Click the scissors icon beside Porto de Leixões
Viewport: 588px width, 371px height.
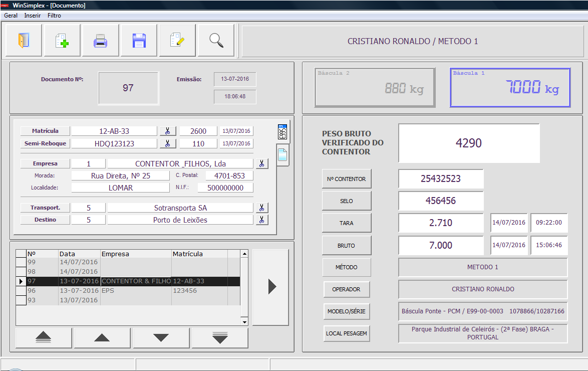click(262, 220)
